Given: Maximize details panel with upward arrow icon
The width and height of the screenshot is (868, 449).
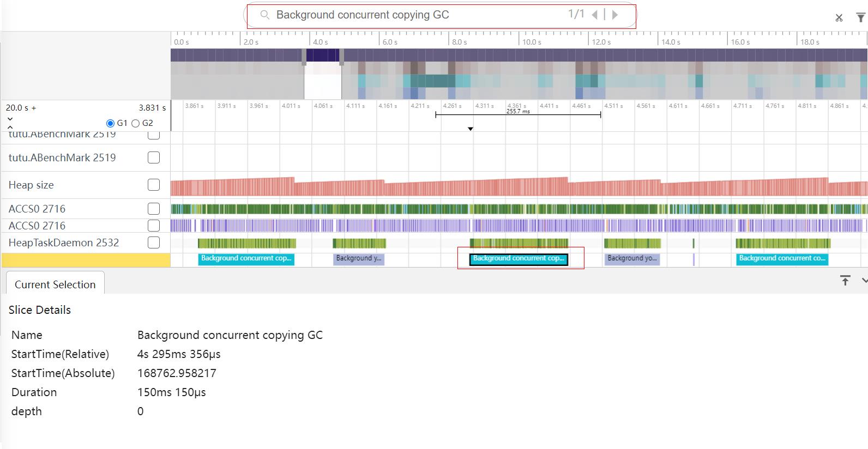Looking at the screenshot, I should coord(845,281).
